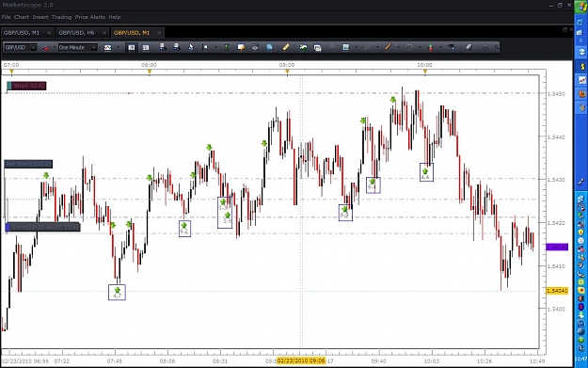588x368 pixels.
Task: Select the orange pencil line tool
Action: click(389, 47)
